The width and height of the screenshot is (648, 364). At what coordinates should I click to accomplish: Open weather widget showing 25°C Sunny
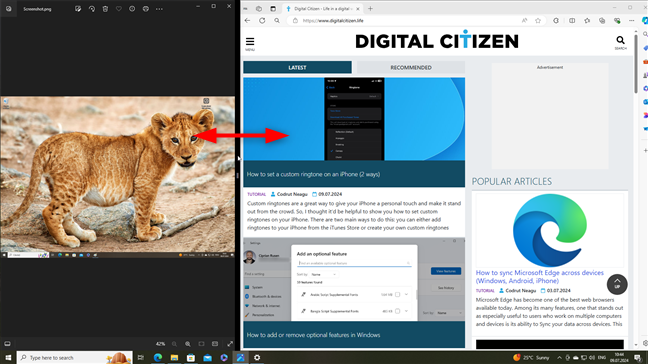coord(531,357)
